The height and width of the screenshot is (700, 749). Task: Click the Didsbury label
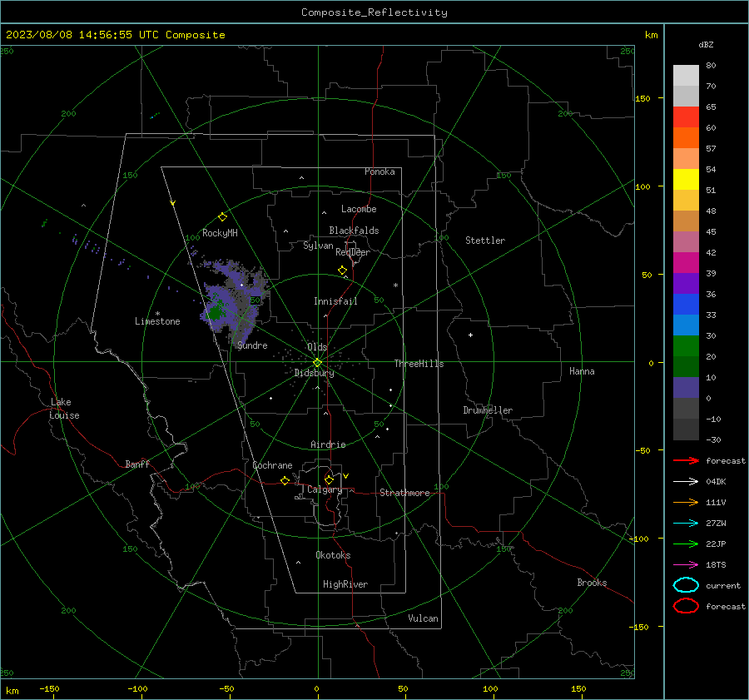point(314,373)
